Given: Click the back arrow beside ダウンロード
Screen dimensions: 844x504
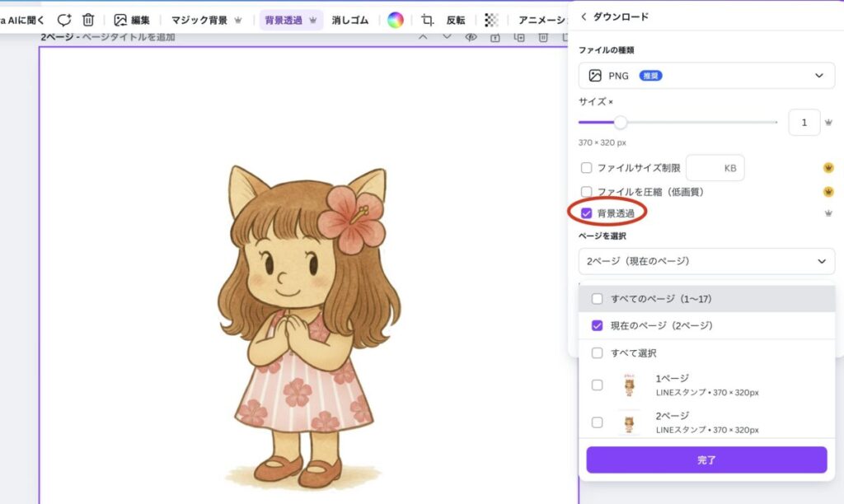Looking at the screenshot, I should click(584, 16).
